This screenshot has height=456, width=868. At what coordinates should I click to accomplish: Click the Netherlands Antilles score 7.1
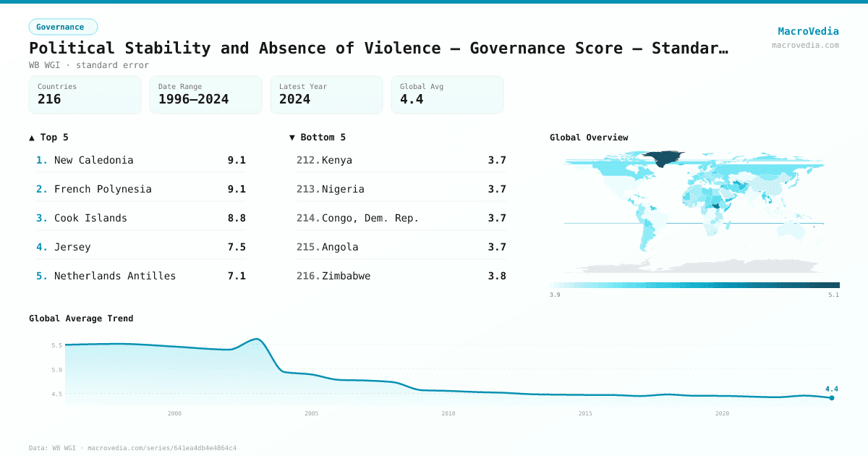click(237, 276)
